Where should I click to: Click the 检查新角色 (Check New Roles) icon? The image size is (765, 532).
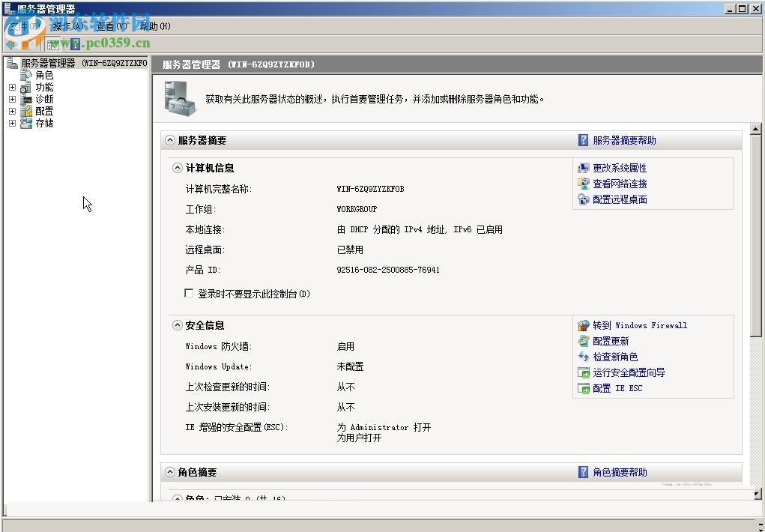click(x=584, y=357)
